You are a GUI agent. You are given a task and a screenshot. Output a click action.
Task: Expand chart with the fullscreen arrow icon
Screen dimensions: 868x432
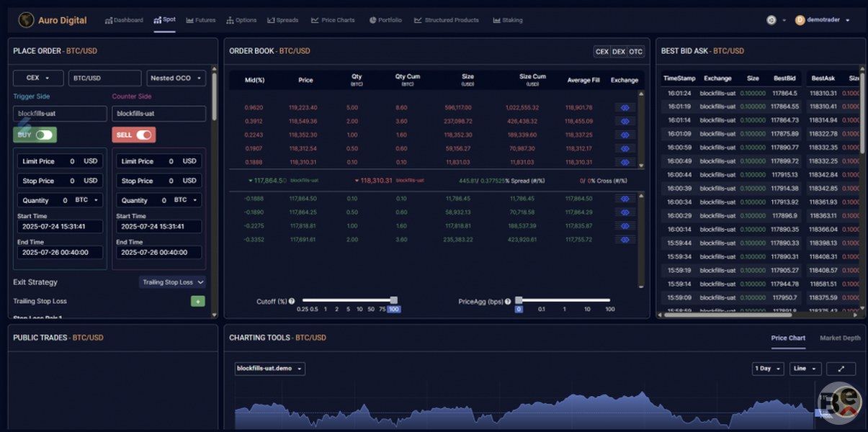(841, 369)
